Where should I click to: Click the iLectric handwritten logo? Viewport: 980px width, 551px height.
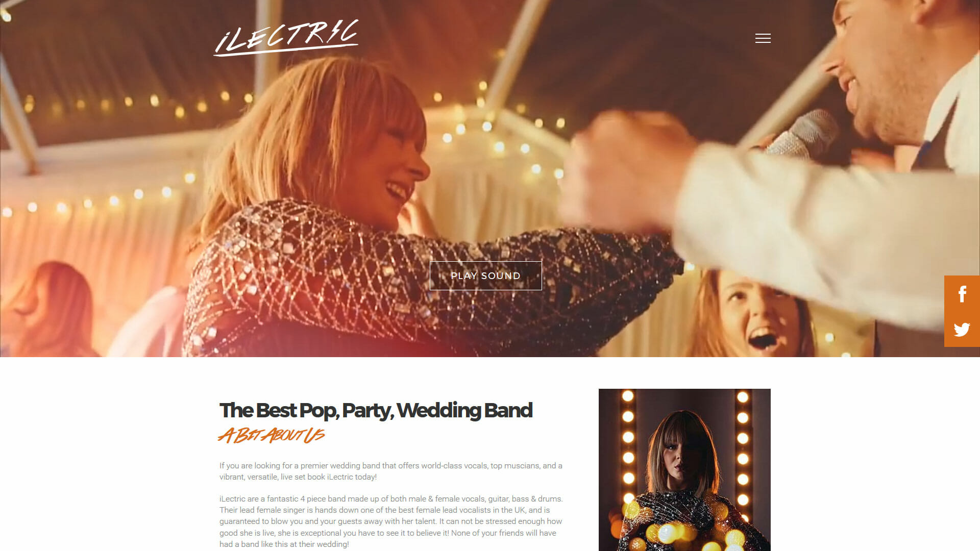(x=286, y=37)
